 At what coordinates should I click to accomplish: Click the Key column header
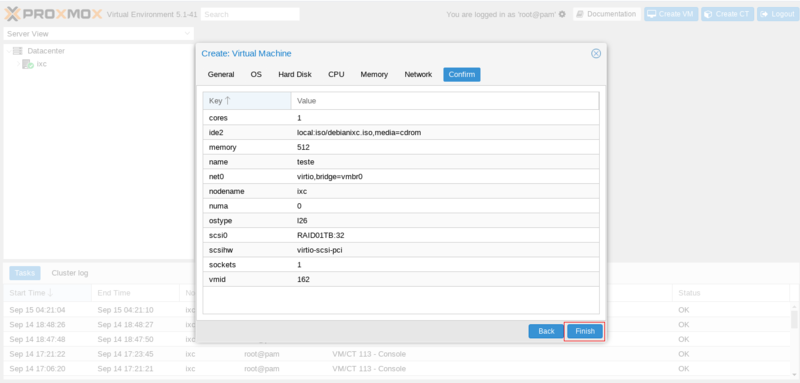tap(247, 101)
